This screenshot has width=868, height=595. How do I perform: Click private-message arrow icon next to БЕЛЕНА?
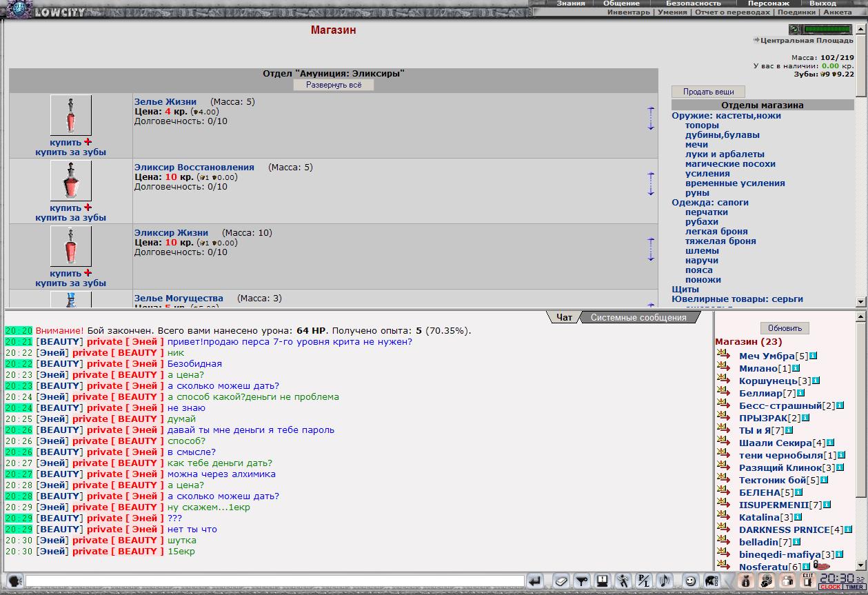tap(723, 492)
